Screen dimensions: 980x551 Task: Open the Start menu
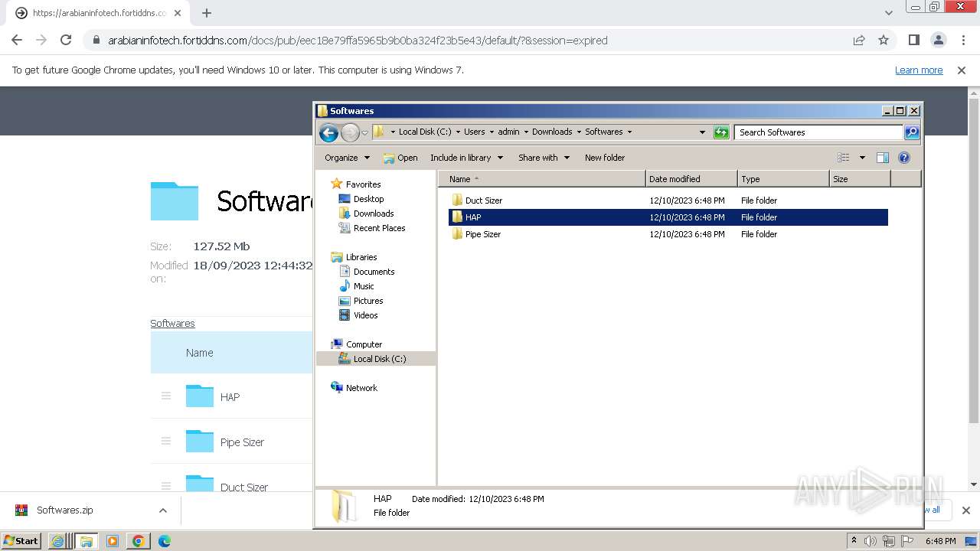click(x=21, y=541)
